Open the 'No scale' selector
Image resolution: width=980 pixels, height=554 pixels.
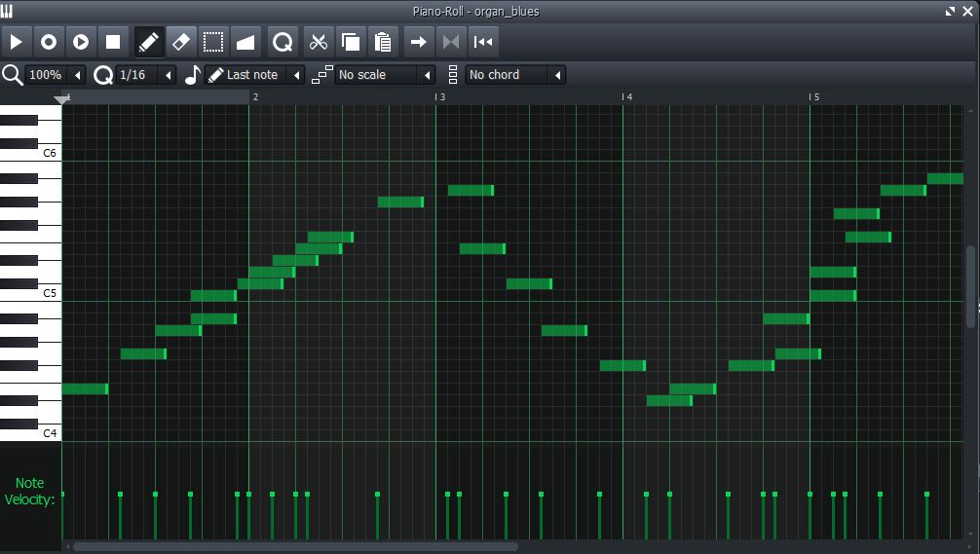[x=386, y=75]
